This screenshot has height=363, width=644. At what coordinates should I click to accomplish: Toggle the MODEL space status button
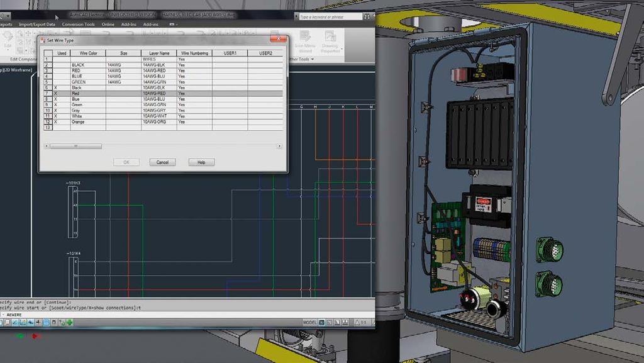click(x=309, y=323)
